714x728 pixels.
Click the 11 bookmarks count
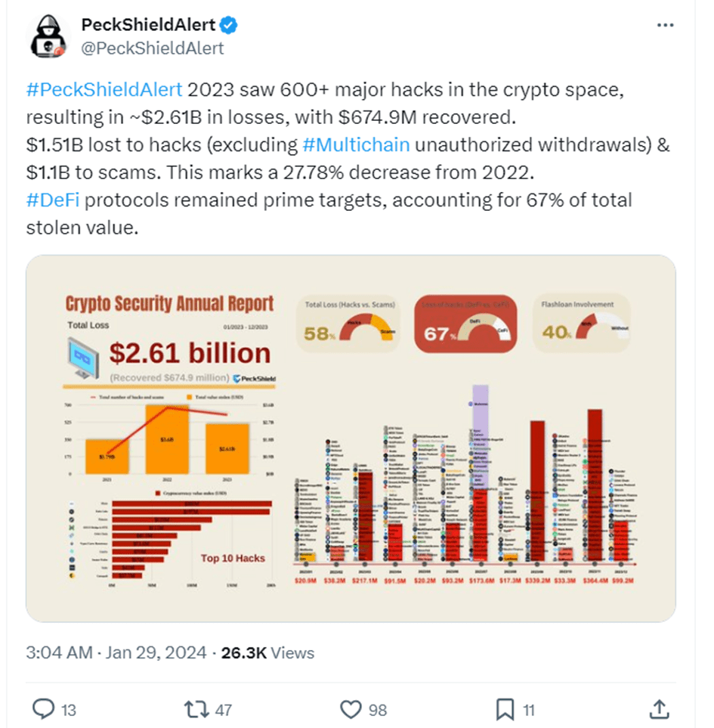529,710
